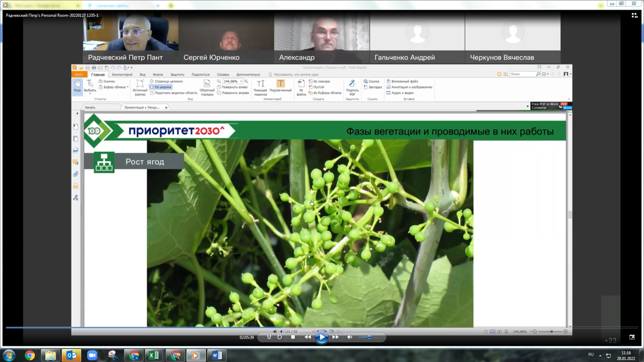Open the Файл menu
Viewport: 644px width, 362px height.
click(x=79, y=74)
